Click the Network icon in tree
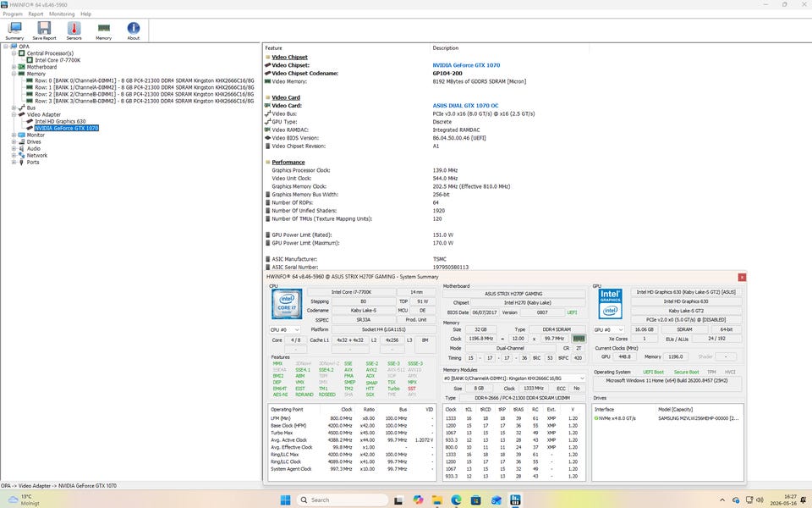 coord(22,155)
